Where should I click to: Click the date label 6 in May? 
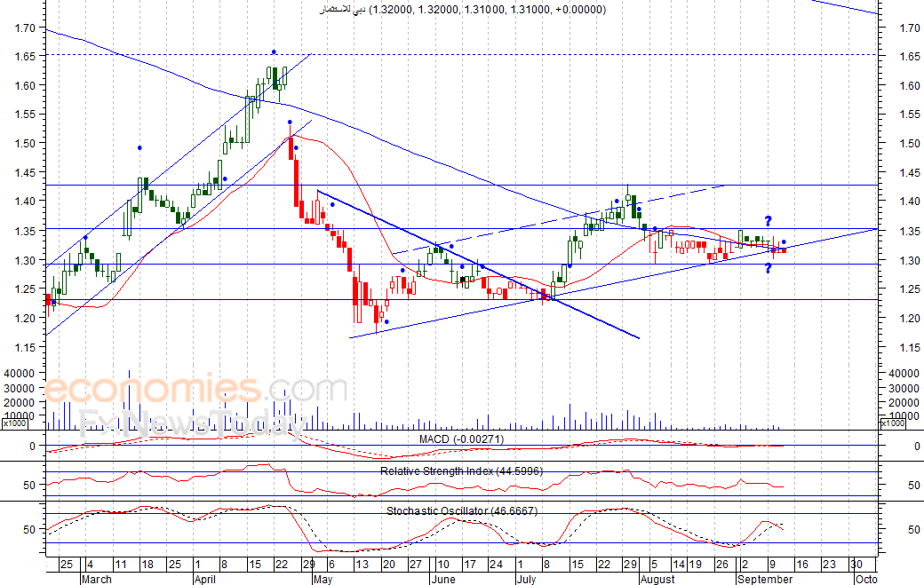tap(331, 565)
